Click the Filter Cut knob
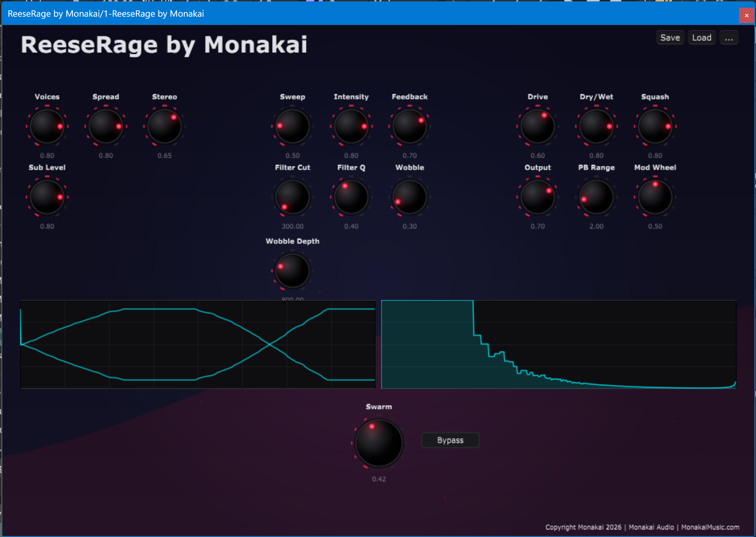The width and height of the screenshot is (756, 537). pos(292,197)
